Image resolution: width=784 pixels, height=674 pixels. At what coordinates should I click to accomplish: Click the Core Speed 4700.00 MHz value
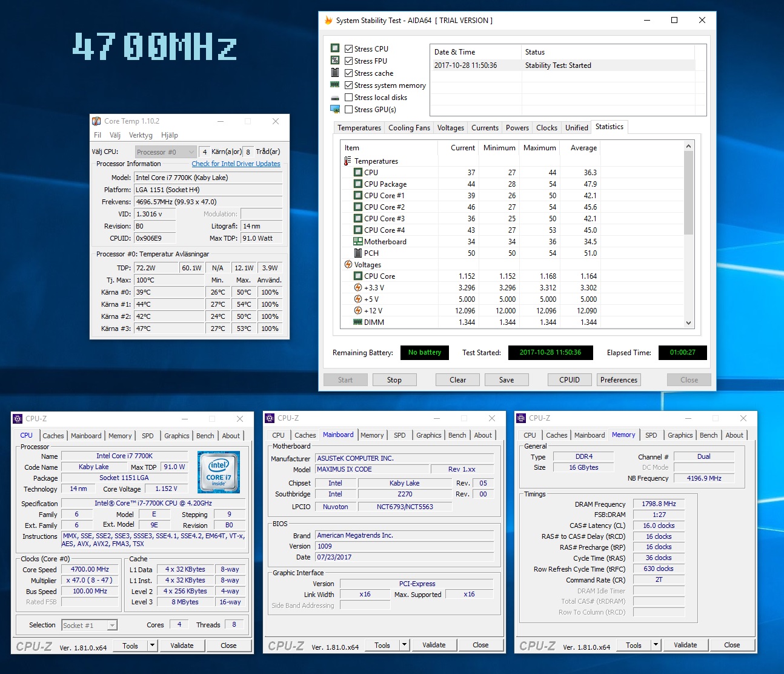(90, 569)
